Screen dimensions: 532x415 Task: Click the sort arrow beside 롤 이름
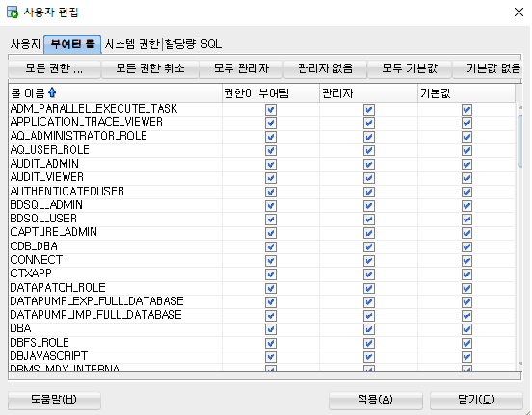52,92
